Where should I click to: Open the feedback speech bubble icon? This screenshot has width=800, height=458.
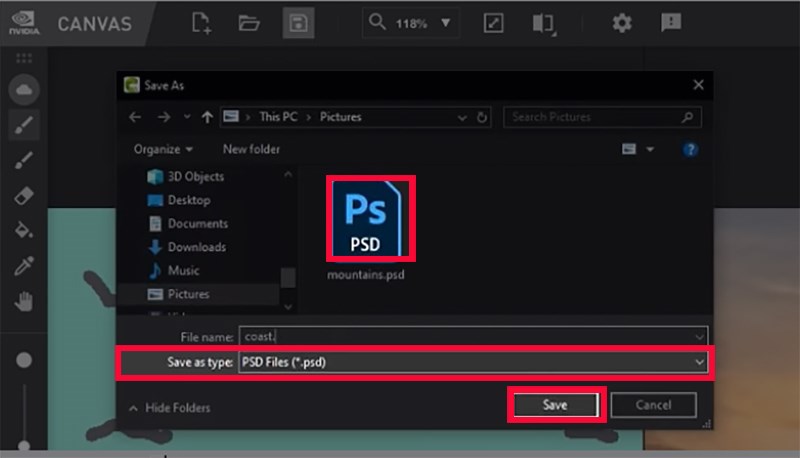coord(670,22)
